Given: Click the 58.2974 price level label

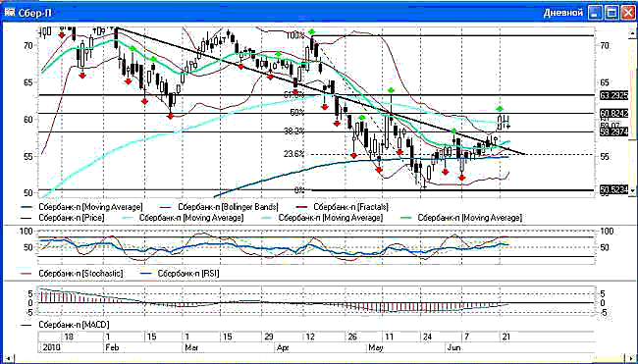Looking at the screenshot, I should tap(614, 131).
